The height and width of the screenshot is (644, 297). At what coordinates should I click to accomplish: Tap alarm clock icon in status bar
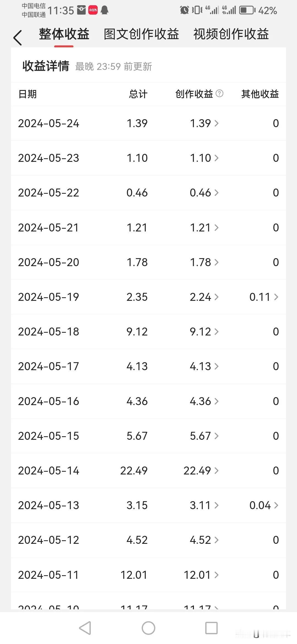coord(184,10)
